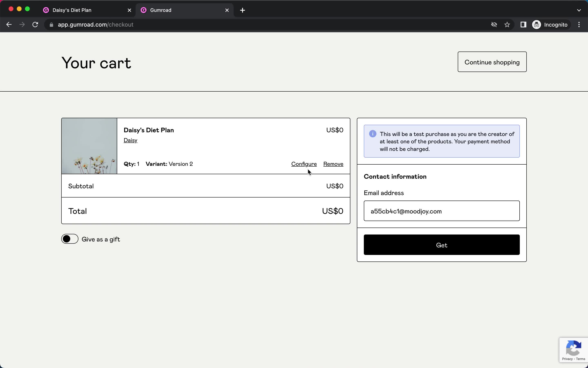Image resolution: width=588 pixels, height=368 pixels.
Task: Click the Daisy's Diet Plan product title
Action: (149, 130)
